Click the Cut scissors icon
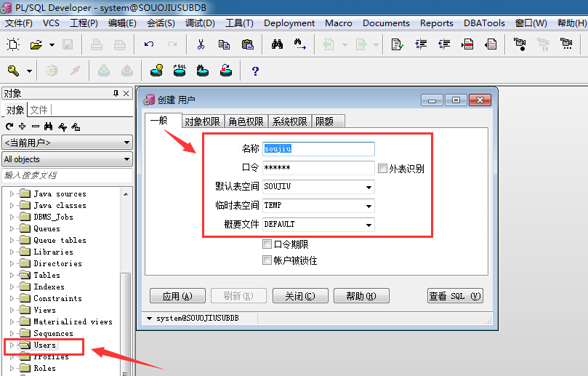 click(x=201, y=44)
